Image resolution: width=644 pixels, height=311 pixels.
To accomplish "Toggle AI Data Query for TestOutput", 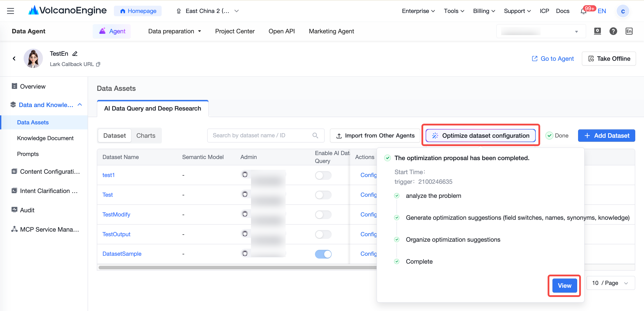I will 323,234.
